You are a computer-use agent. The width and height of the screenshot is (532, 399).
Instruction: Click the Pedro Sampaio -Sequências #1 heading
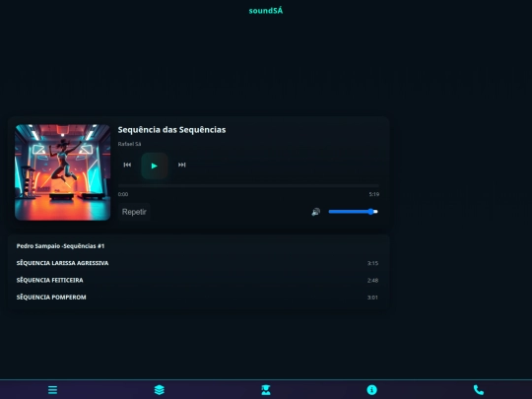[x=60, y=246]
